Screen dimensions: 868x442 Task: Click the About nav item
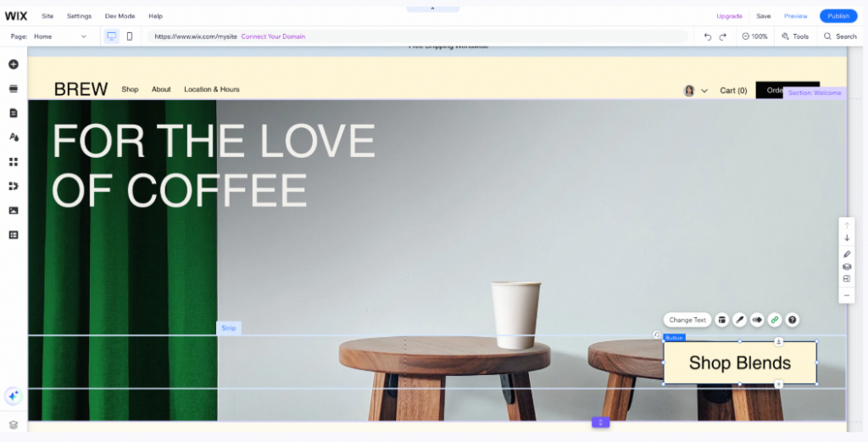pyautogui.click(x=161, y=89)
